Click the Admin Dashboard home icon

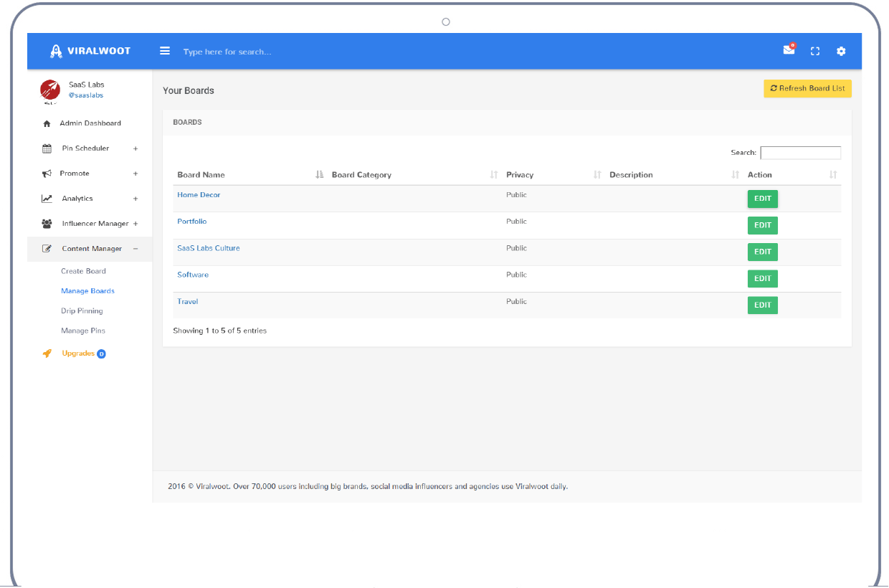pos(47,123)
